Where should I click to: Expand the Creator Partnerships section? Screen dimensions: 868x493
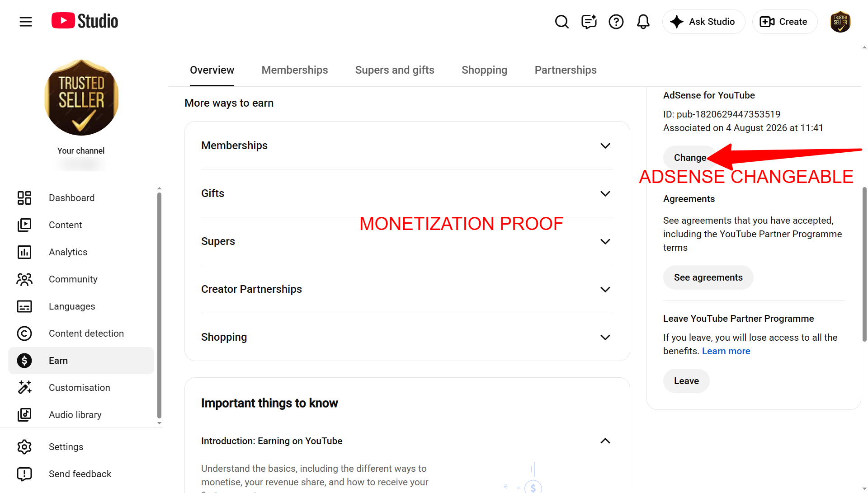point(407,289)
